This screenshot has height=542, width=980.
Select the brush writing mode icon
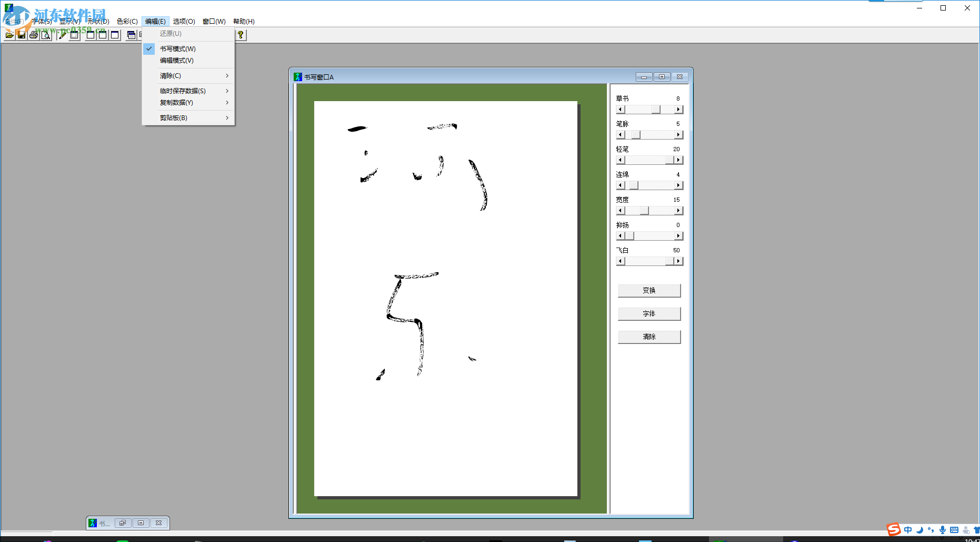pos(63,35)
